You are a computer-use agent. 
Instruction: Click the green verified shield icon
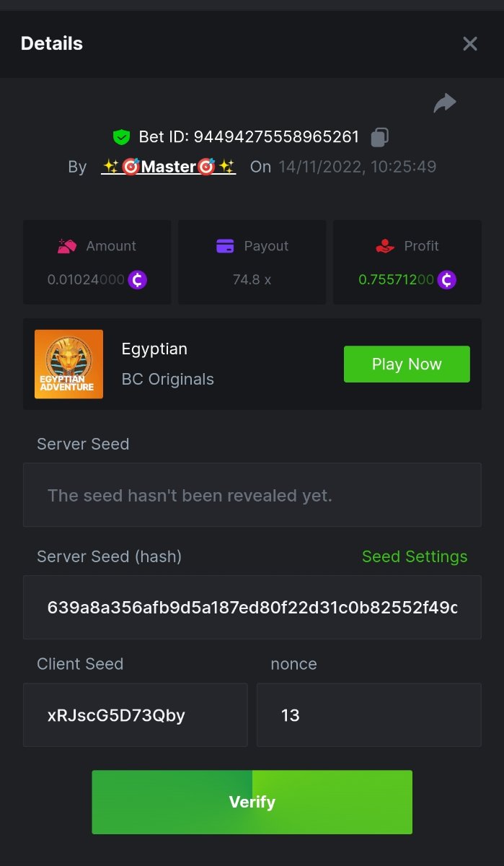121,136
